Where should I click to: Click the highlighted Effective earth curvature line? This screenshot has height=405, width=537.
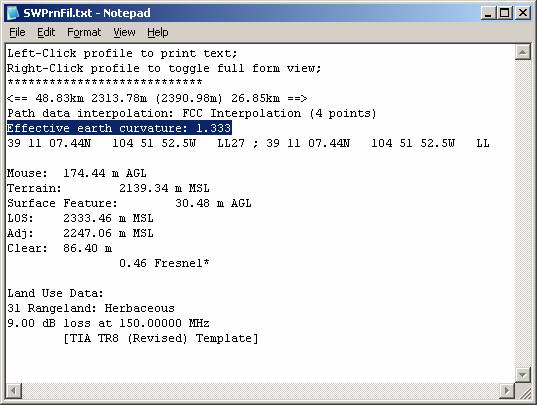pyautogui.click(x=119, y=128)
